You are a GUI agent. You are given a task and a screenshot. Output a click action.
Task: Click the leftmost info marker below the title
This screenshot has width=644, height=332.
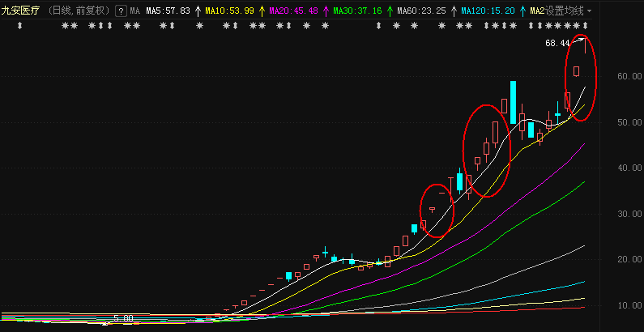pyautogui.click(x=19, y=27)
